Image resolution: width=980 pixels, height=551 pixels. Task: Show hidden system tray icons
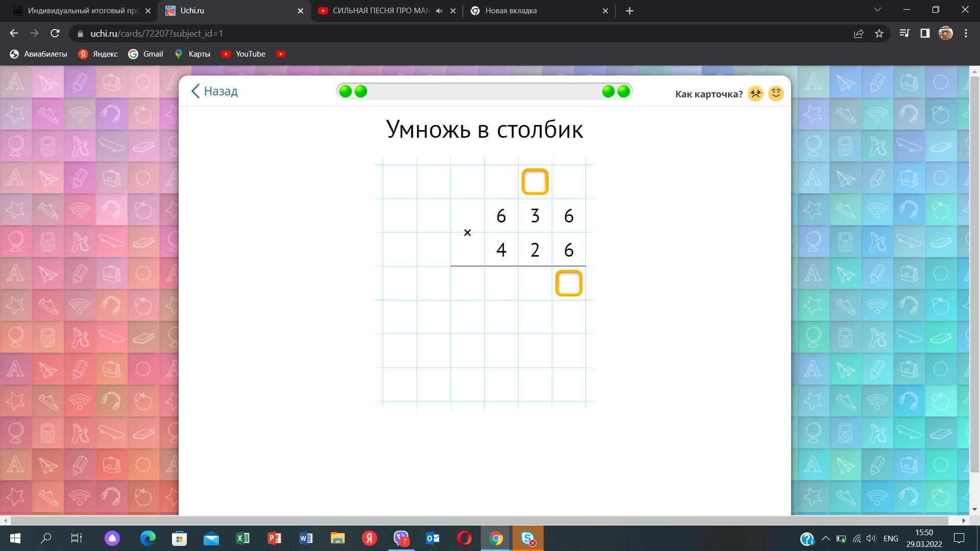825,539
